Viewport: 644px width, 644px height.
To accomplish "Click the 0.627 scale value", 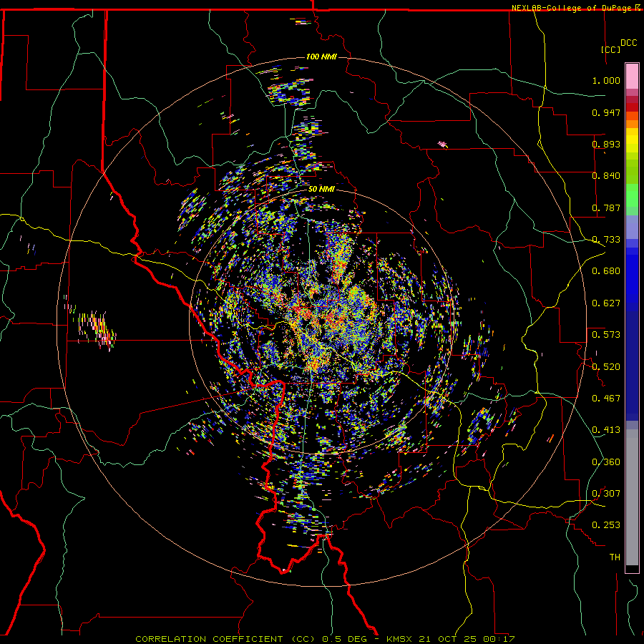I will pos(606,303).
